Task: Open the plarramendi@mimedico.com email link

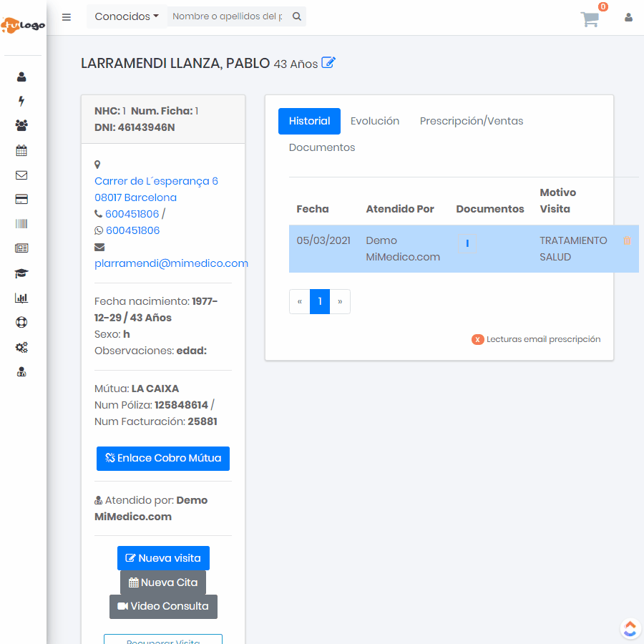Action: [171, 263]
